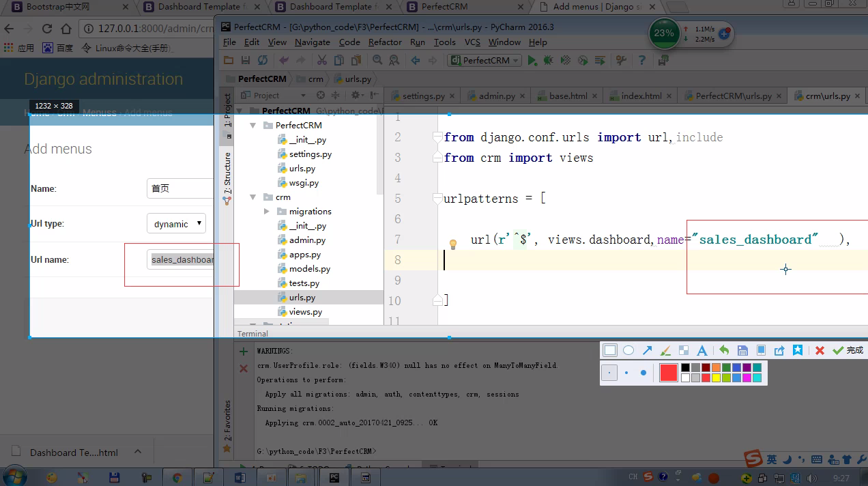Save the screenshot with the floppy icon
The image size is (868, 486).
tap(742, 350)
